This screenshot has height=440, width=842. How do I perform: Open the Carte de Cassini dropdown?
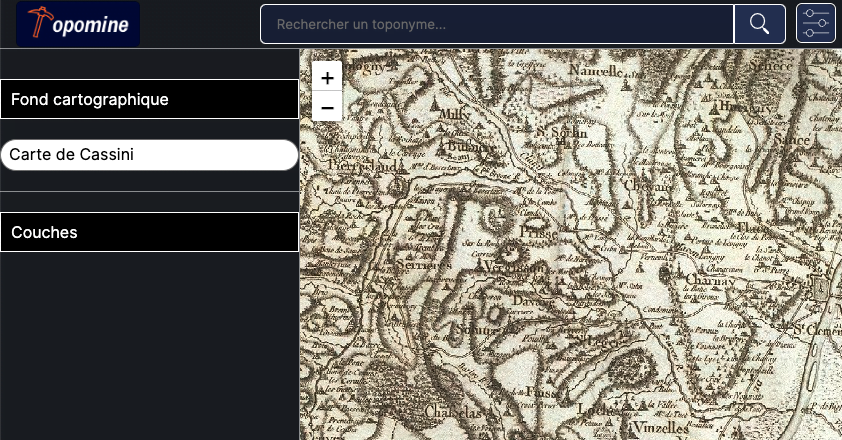(150, 155)
